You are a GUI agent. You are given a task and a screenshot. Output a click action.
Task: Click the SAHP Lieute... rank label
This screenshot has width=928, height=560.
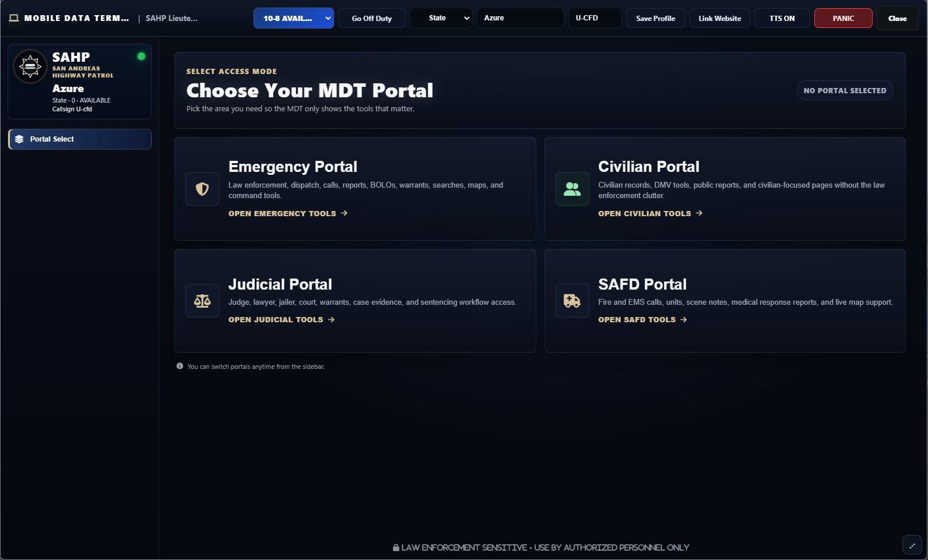(171, 18)
